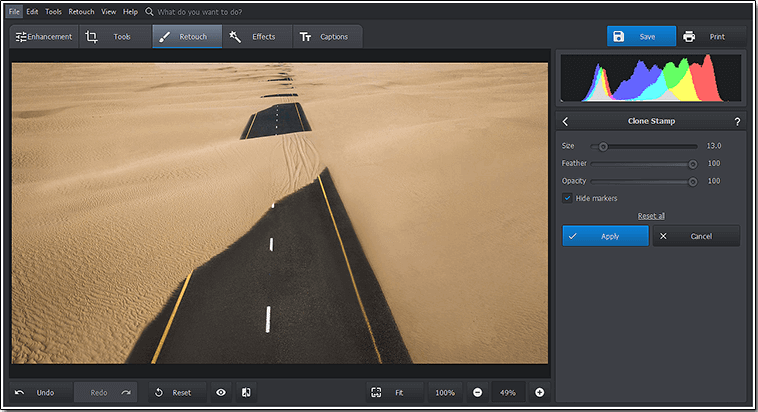Switch to the Captions tab

tap(327, 37)
